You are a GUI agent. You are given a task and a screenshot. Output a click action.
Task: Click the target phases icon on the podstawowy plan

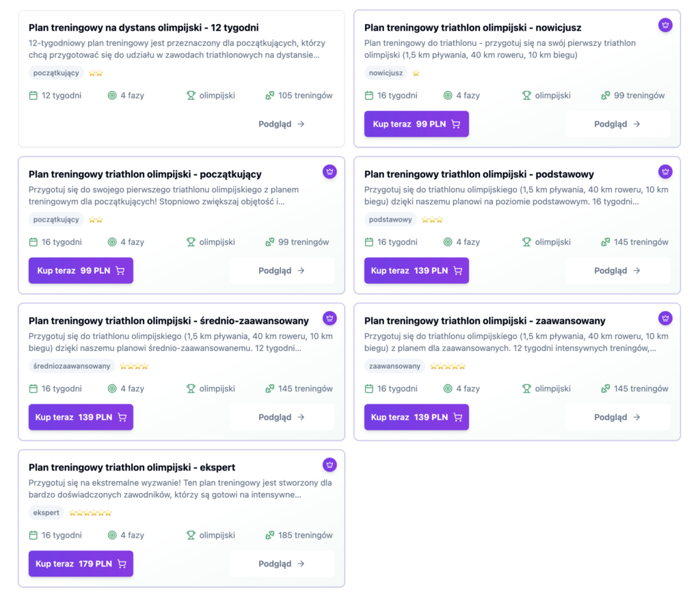point(448,242)
